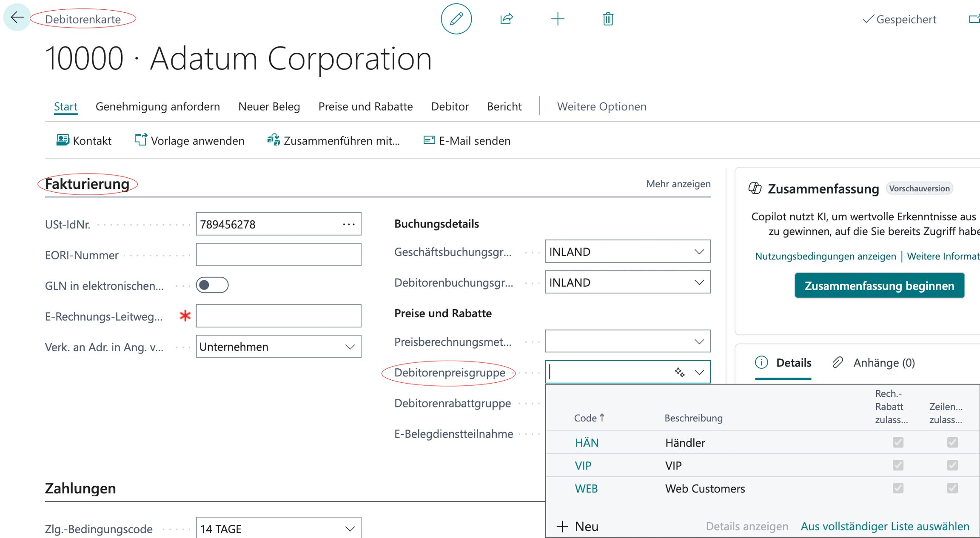Screen dimensions: 980x538
Task: Click the Details info icon
Action: coord(761,362)
